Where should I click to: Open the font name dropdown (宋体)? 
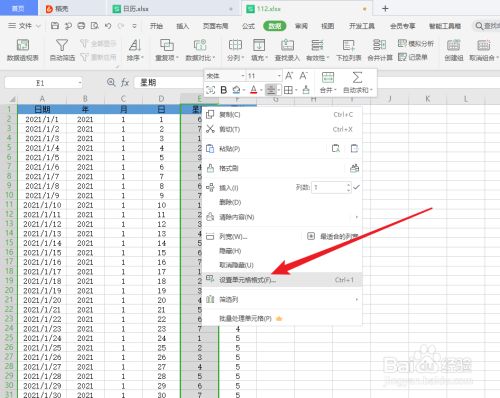click(x=243, y=76)
